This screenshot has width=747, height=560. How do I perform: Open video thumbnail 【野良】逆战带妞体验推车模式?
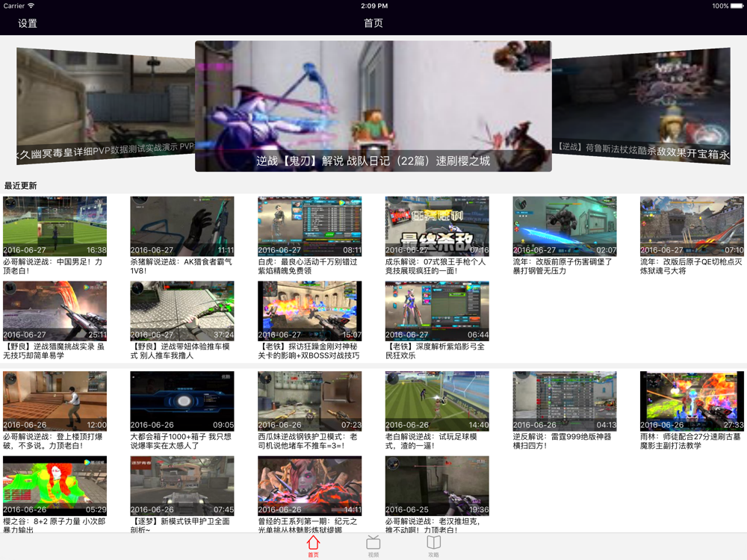(182, 311)
